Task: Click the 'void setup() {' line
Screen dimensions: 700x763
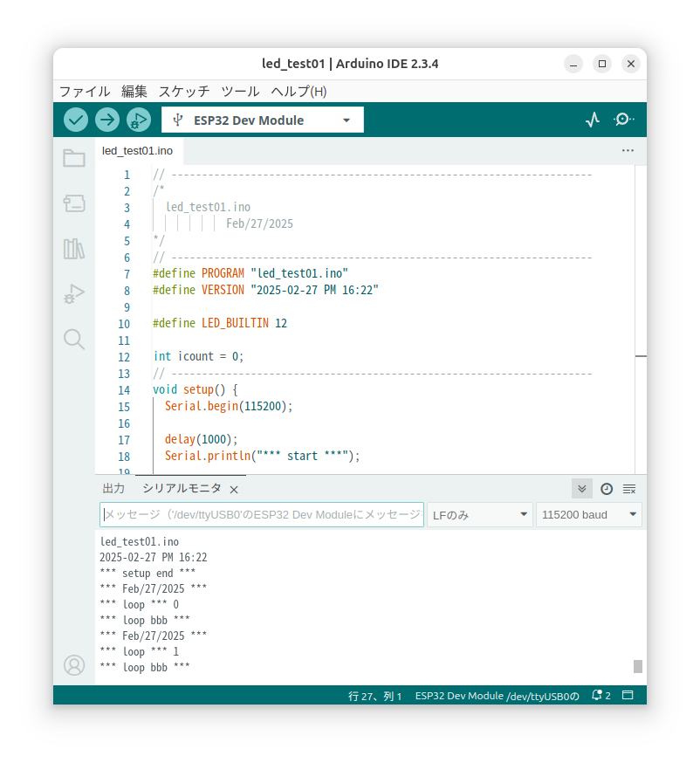Action: coord(195,389)
